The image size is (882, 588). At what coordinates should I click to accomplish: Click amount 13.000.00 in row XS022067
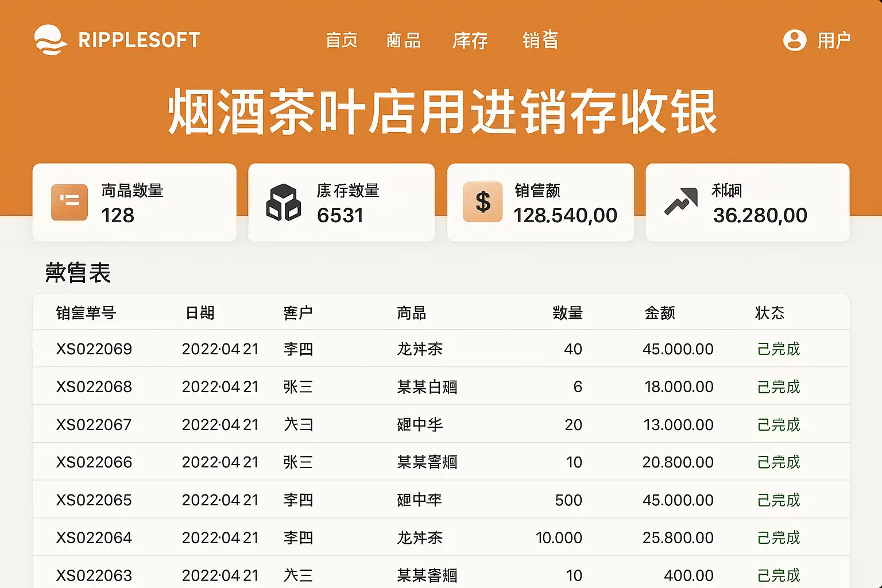[679, 425]
